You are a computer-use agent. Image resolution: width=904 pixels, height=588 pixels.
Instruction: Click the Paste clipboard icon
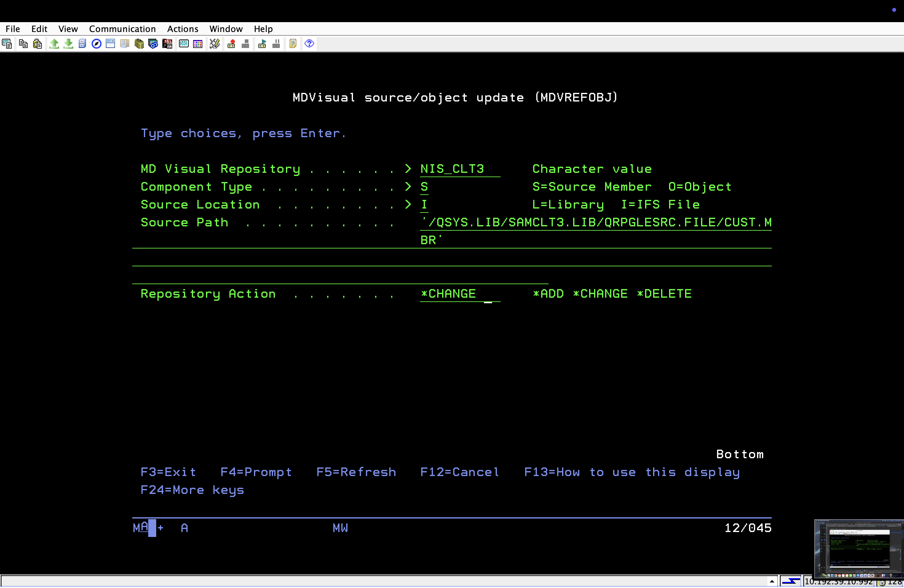37,44
